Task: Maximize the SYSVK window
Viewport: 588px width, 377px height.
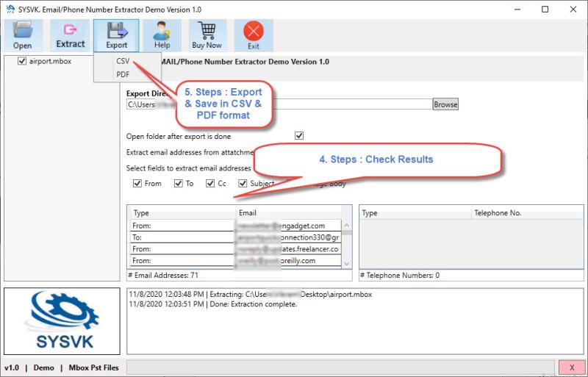Action: [x=545, y=10]
